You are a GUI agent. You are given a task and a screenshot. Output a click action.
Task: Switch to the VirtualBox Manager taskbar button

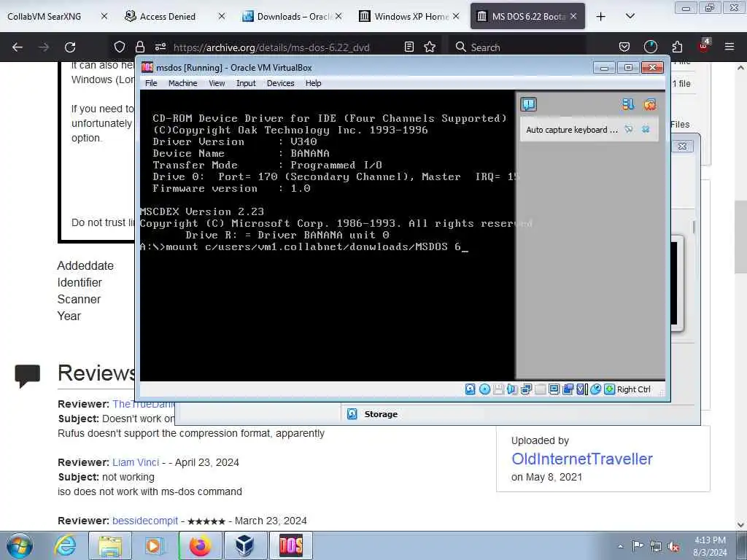pyautogui.click(x=245, y=545)
